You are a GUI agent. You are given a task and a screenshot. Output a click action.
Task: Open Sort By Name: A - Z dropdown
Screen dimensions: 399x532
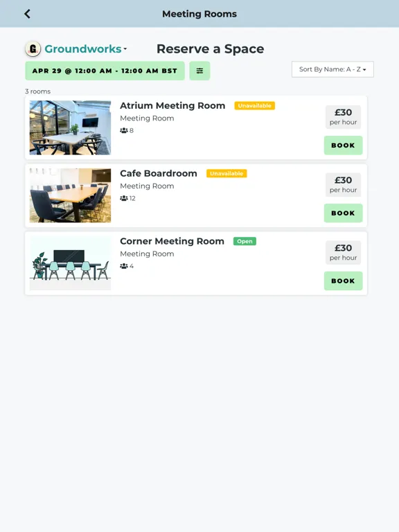coord(332,69)
